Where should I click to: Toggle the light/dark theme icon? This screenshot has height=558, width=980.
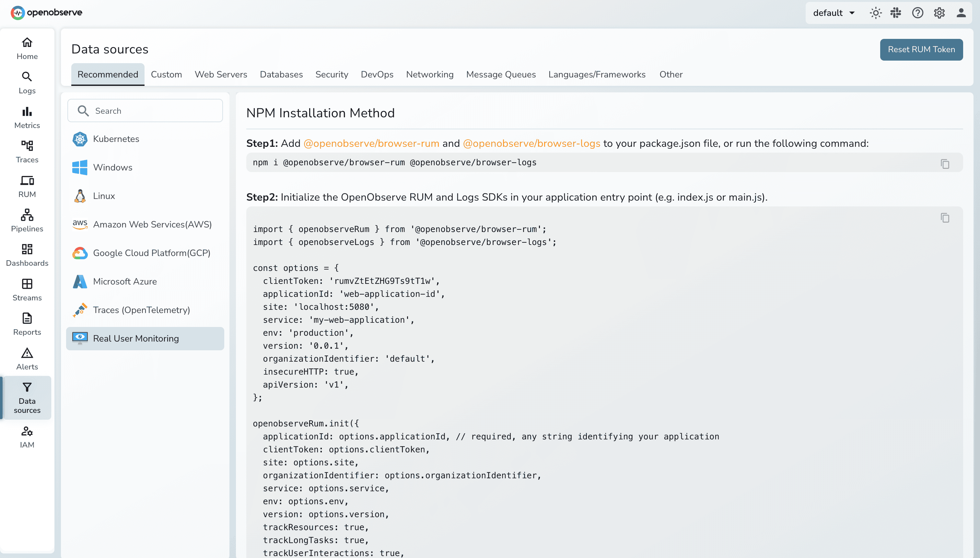pyautogui.click(x=875, y=13)
